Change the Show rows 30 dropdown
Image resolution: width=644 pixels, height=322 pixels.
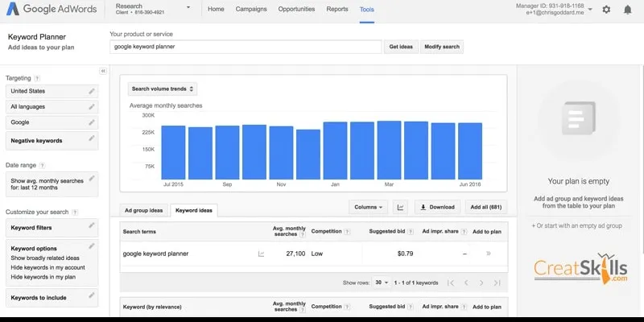click(382, 283)
